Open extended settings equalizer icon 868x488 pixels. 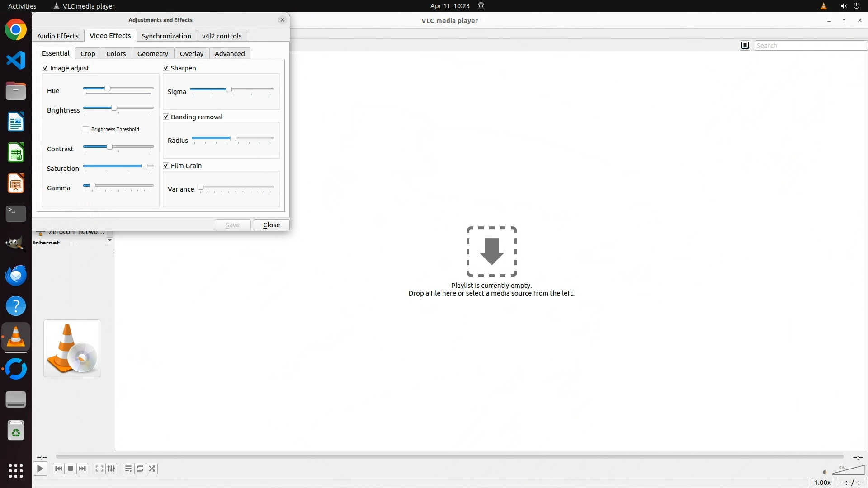[111, 469]
